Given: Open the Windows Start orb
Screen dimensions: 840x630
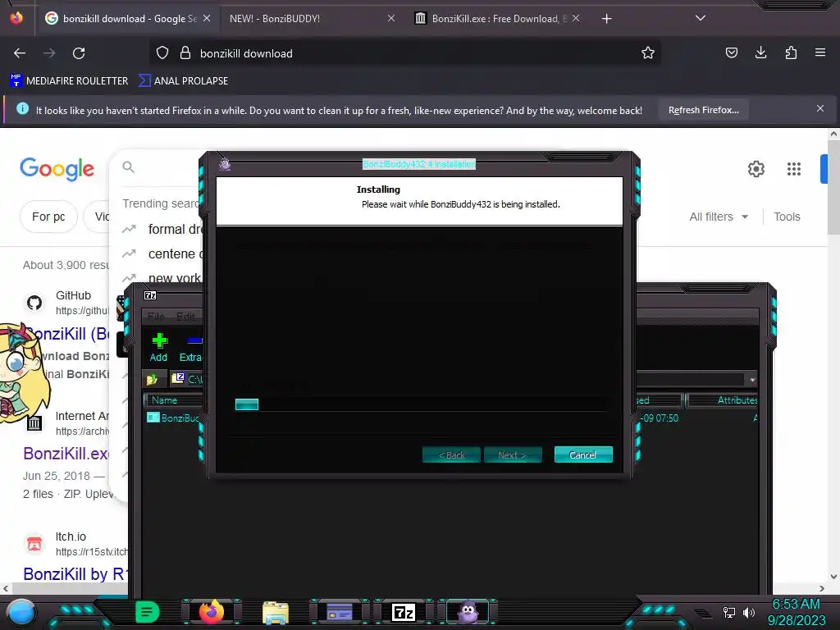Looking at the screenshot, I should (x=21, y=613).
